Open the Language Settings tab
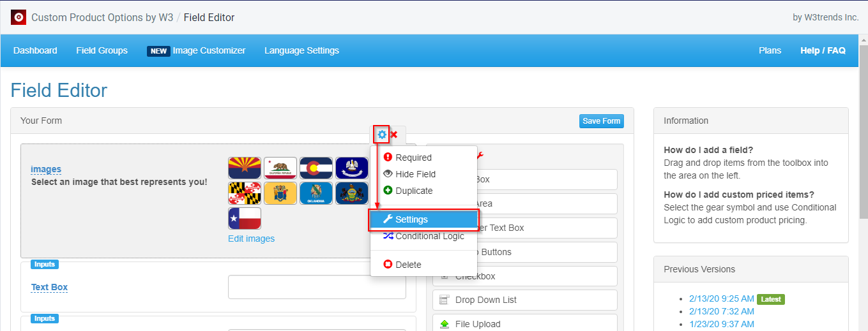 point(301,50)
